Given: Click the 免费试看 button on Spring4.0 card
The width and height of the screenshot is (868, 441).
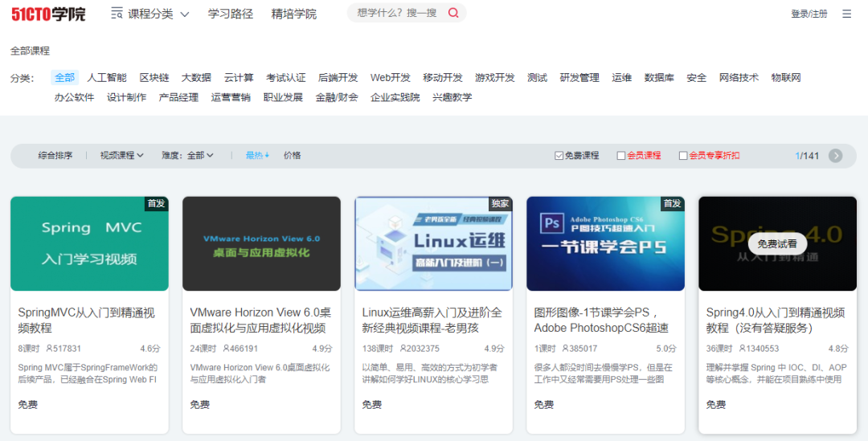Looking at the screenshot, I should click(x=777, y=244).
